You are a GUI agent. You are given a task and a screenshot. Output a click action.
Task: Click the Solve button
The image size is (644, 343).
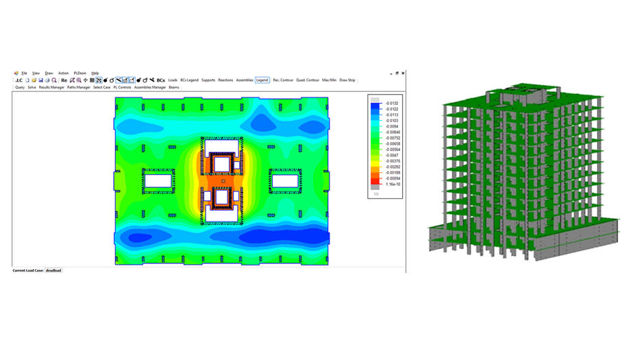coord(32,87)
